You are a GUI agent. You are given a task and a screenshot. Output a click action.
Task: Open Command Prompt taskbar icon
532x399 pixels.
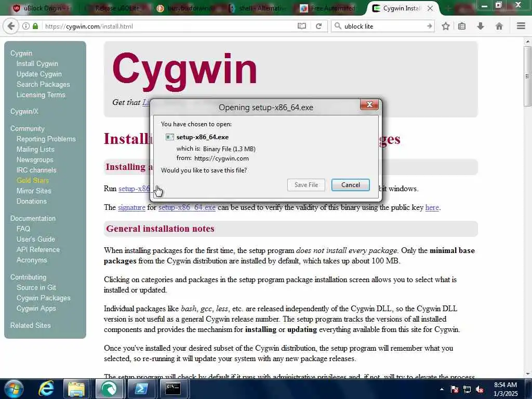click(173, 389)
